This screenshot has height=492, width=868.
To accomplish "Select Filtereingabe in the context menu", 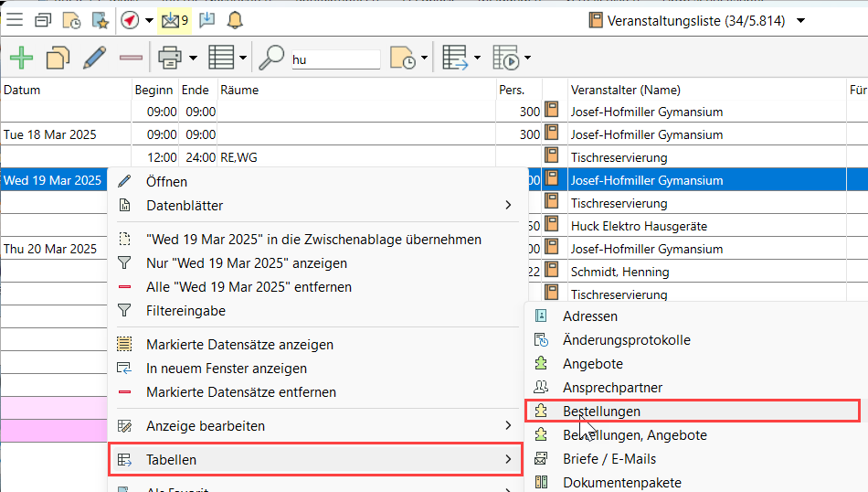I will tap(185, 311).
